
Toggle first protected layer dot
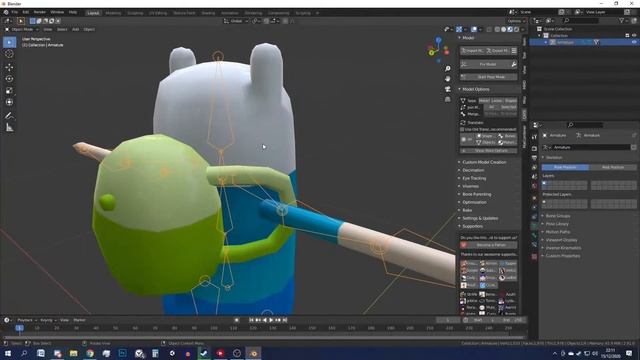point(544,202)
